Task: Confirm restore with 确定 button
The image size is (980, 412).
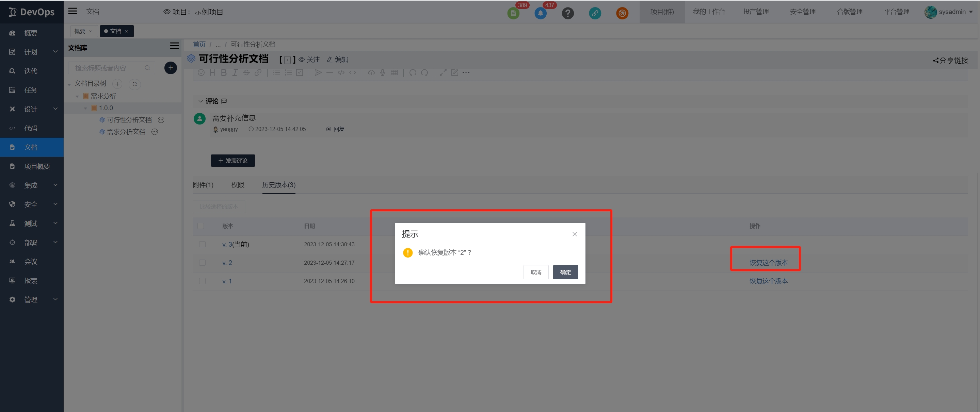Action: point(565,272)
